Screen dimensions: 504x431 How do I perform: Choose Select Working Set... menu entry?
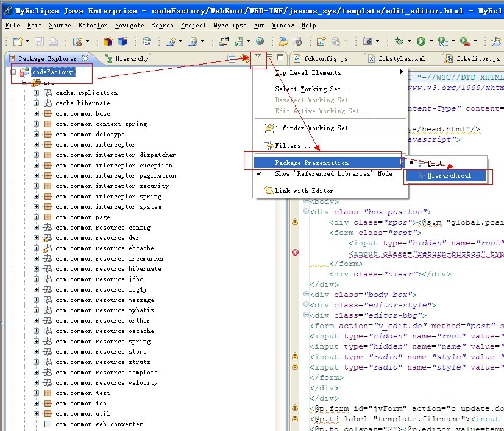[312, 89]
